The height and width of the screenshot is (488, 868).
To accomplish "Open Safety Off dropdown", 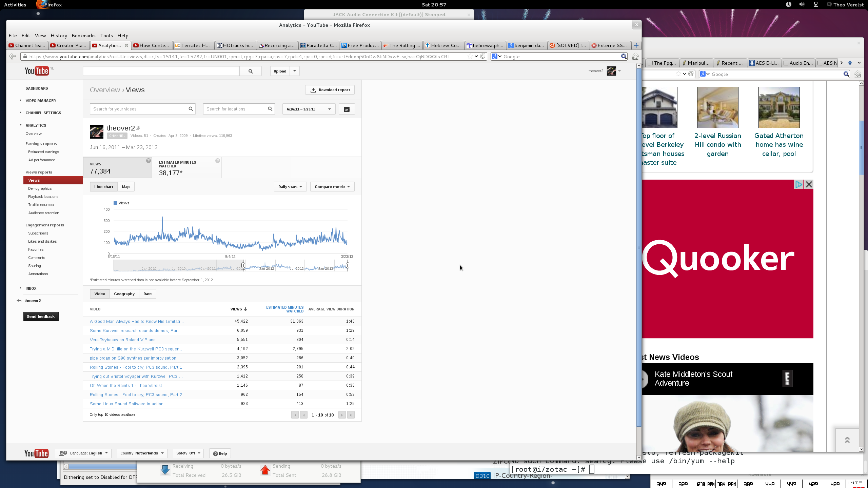I will tap(188, 453).
